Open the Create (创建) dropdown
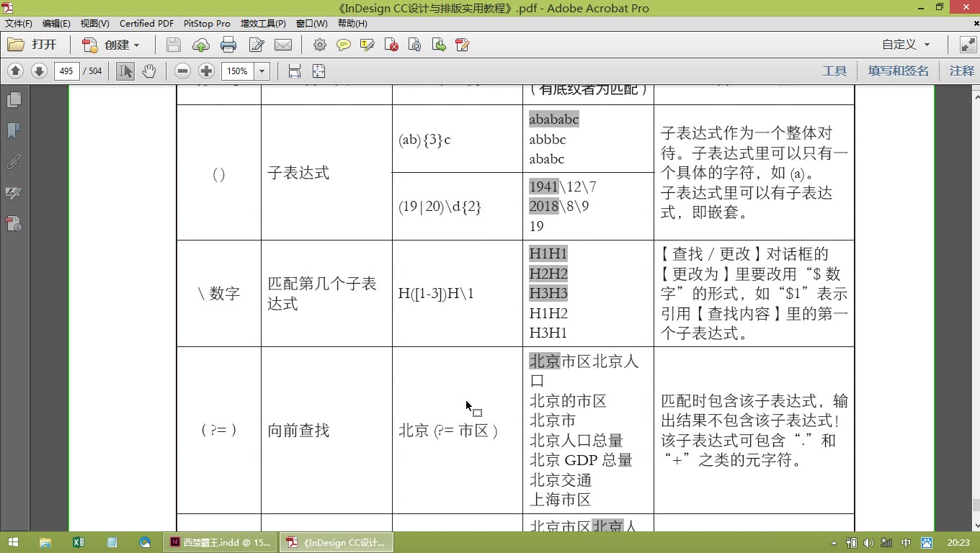The width and height of the screenshot is (980, 553). tap(110, 45)
